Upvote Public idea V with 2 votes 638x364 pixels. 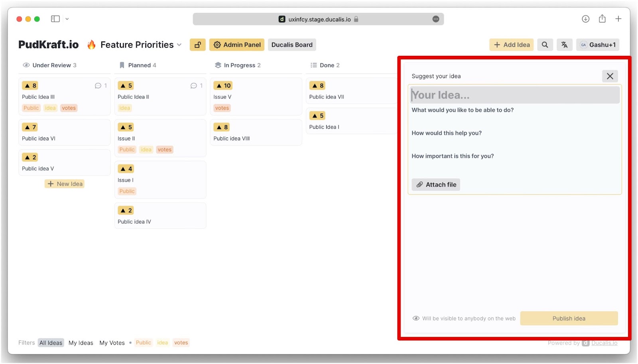(30, 157)
